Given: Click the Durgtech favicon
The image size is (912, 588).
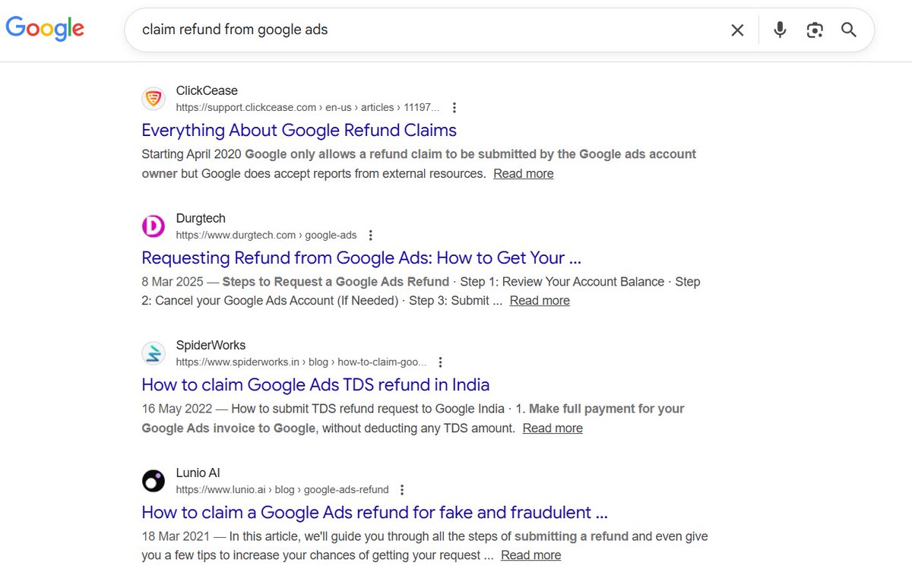Looking at the screenshot, I should click(154, 226).
